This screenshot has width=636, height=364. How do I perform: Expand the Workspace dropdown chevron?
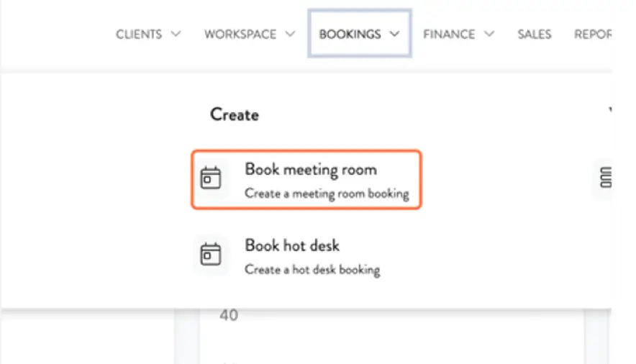pos(290,34)
